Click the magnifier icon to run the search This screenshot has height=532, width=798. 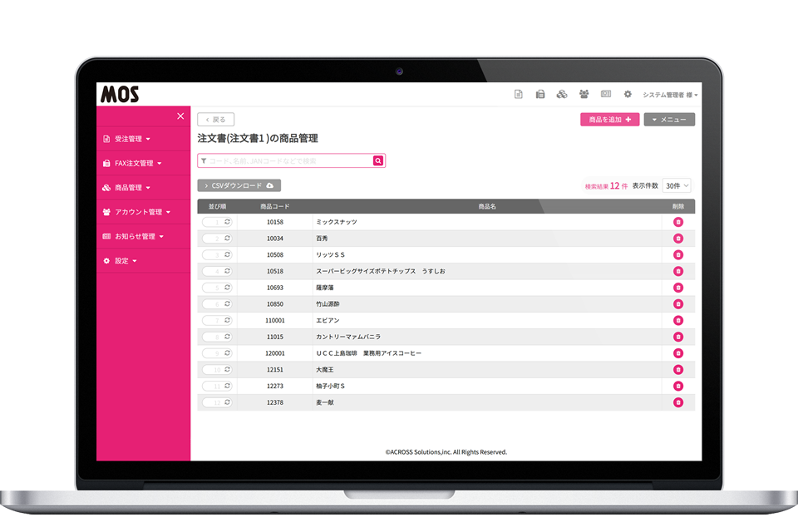pyautogui.click(x=378, y=160)
